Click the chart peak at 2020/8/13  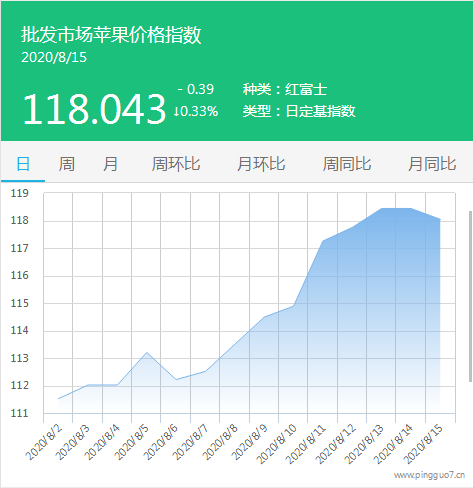tap(382, 209)
